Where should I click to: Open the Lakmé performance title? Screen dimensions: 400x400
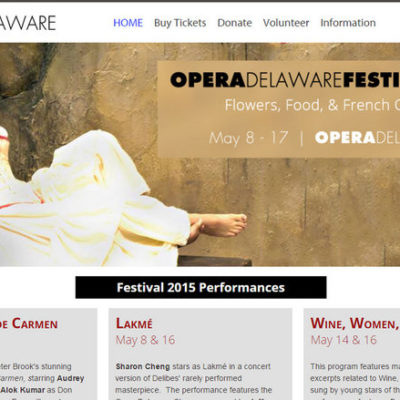134,323
